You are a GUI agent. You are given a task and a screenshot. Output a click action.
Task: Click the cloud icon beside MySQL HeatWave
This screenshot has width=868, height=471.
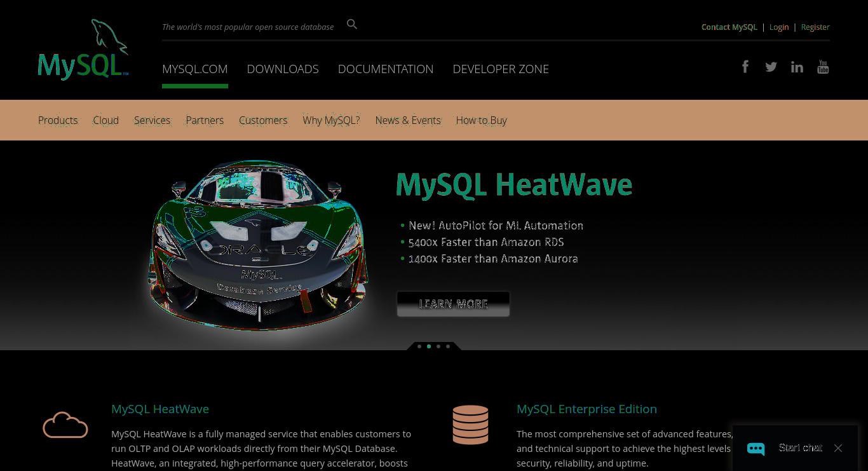(x=65, y=425)
